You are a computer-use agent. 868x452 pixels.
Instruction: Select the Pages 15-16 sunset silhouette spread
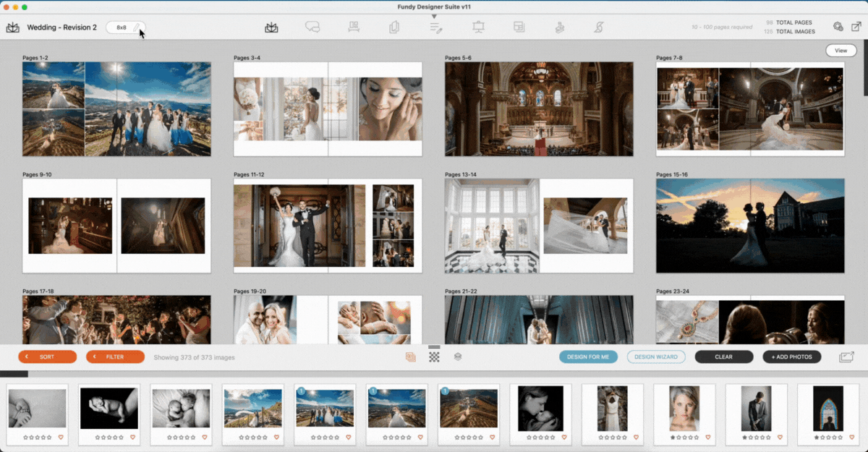point(750,226)
